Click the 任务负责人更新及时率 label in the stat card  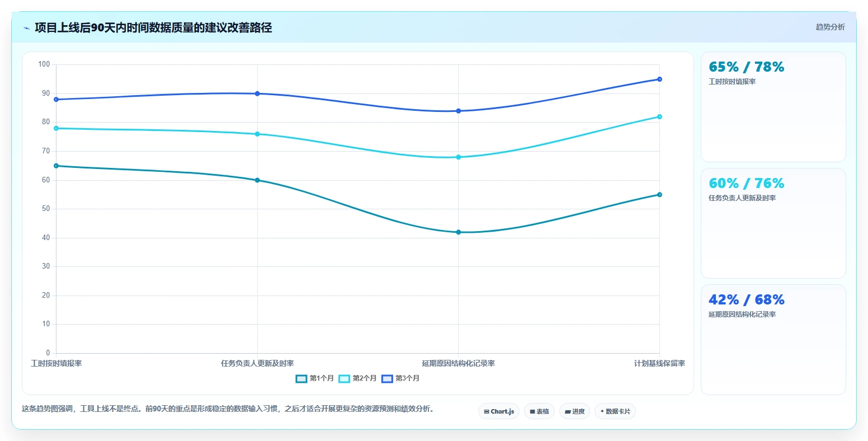[742, 198]
